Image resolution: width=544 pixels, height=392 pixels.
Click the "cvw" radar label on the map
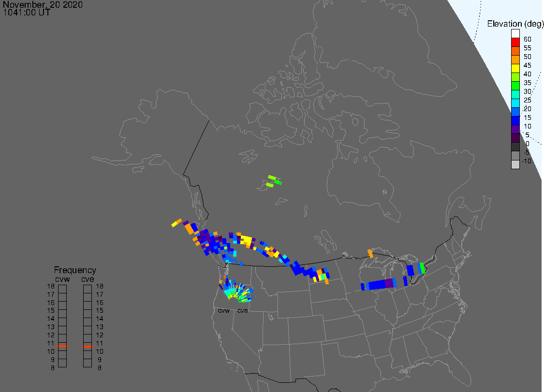[224, 311]
